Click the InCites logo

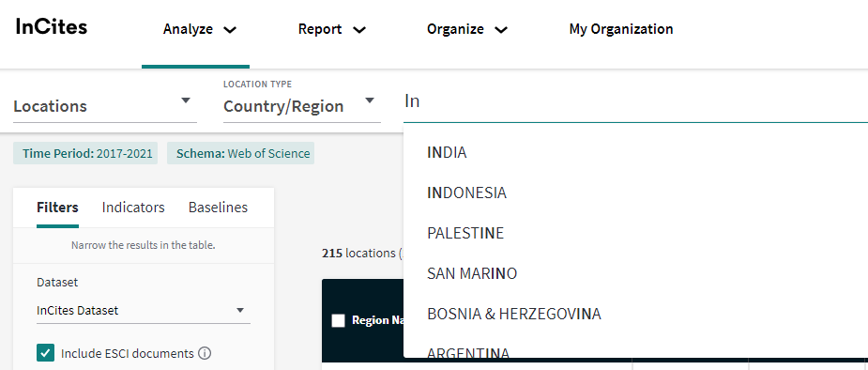pyautogui.click(x=51, y=27)
